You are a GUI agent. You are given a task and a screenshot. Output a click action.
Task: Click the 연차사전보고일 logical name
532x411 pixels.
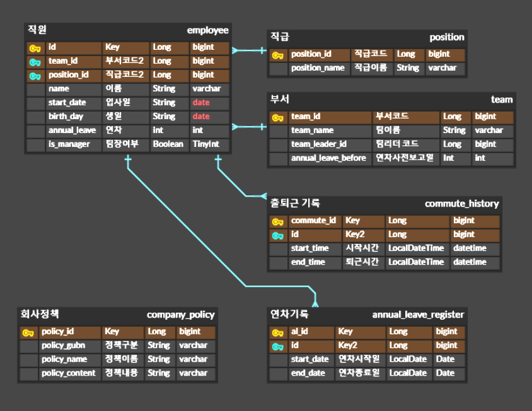tap(405, 158)
